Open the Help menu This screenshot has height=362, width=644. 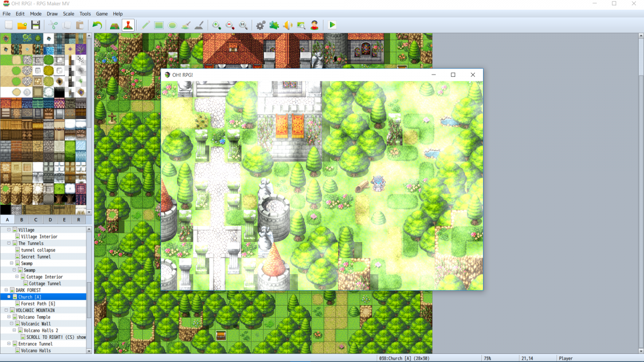pyautogui.click(x=118, y=13)
